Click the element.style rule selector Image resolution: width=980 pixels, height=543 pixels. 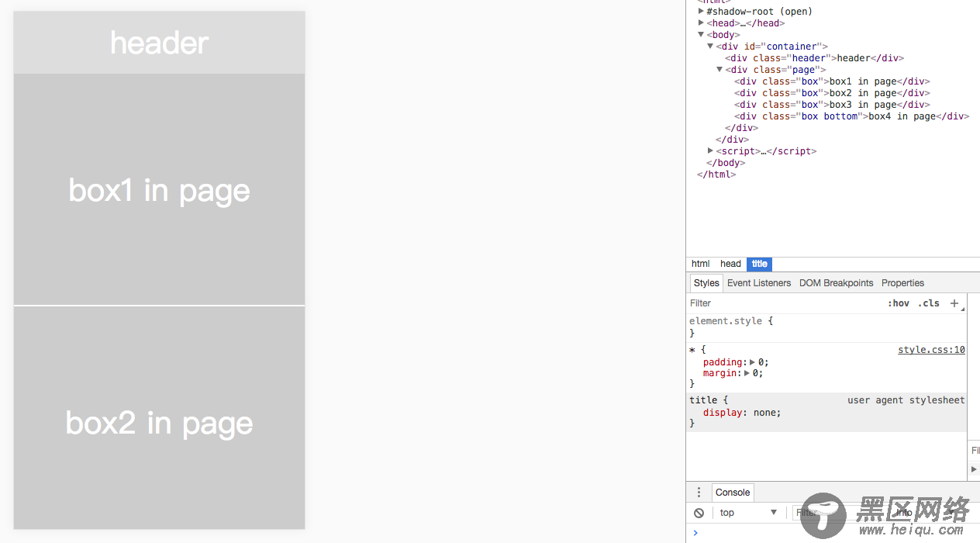click(x=726, y=321)
